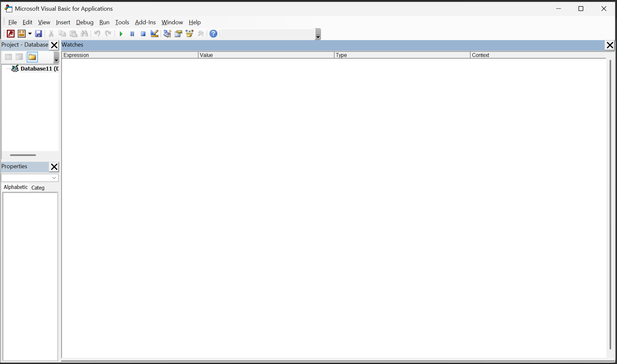Click the Copy toolbar icon
The height and width of the screenshot is (364, 617).
click(x=62, y=34)
